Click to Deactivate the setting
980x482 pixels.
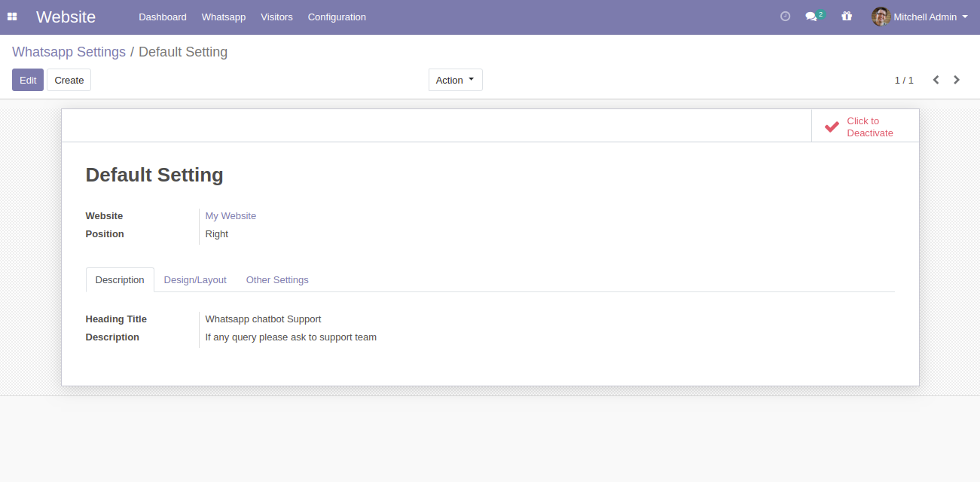point(866,127)
